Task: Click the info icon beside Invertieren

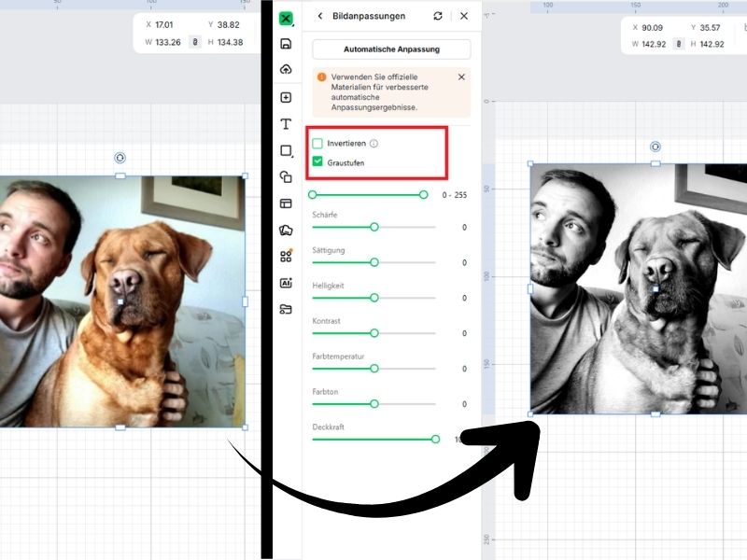Action: (374, 144)
